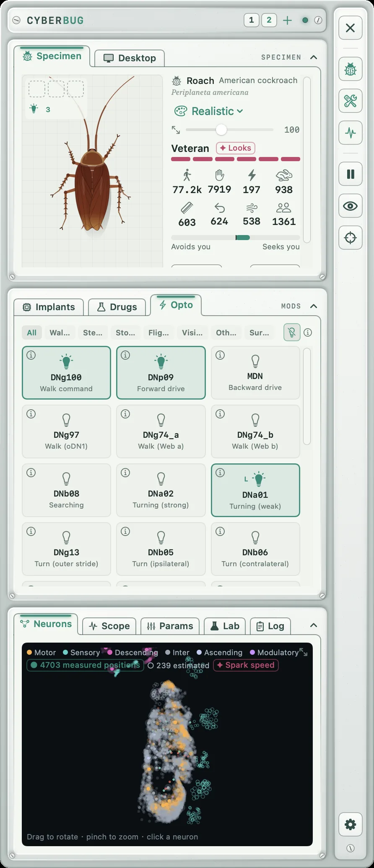Select workspace 1 button
This screenshot has width=374, height=868.
click(252, 20)
